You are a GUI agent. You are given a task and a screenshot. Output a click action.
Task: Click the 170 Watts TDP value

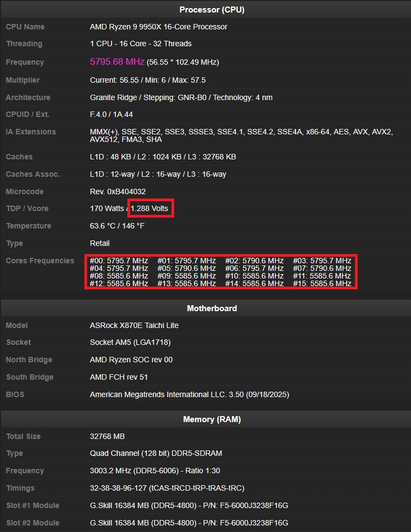click(107, 209)
